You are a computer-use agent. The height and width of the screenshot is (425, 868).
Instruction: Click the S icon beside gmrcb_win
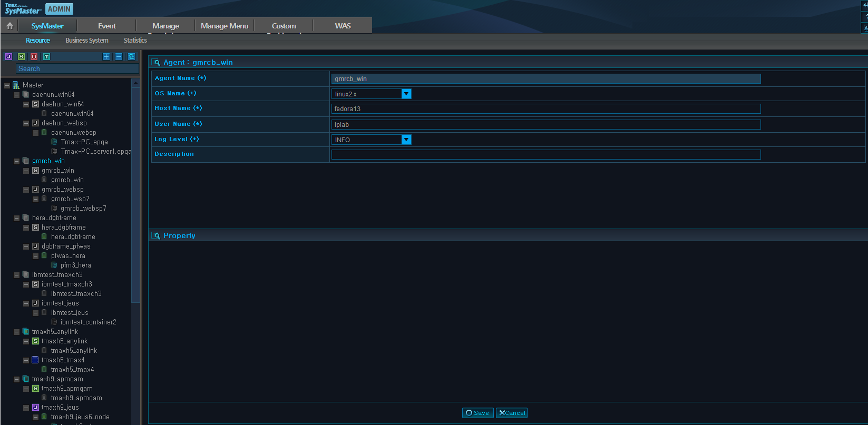pyautogui.click(x=35, y=171)
